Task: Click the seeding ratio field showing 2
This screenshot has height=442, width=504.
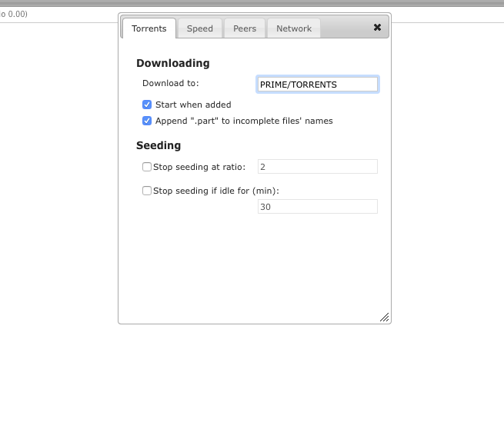Action: click(318, 167)
